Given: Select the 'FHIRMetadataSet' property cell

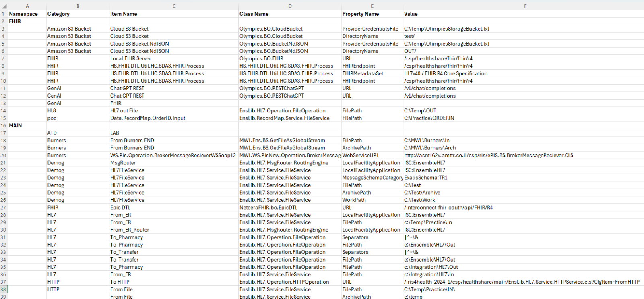Looking at the screenshot, I should coord(363,74).
